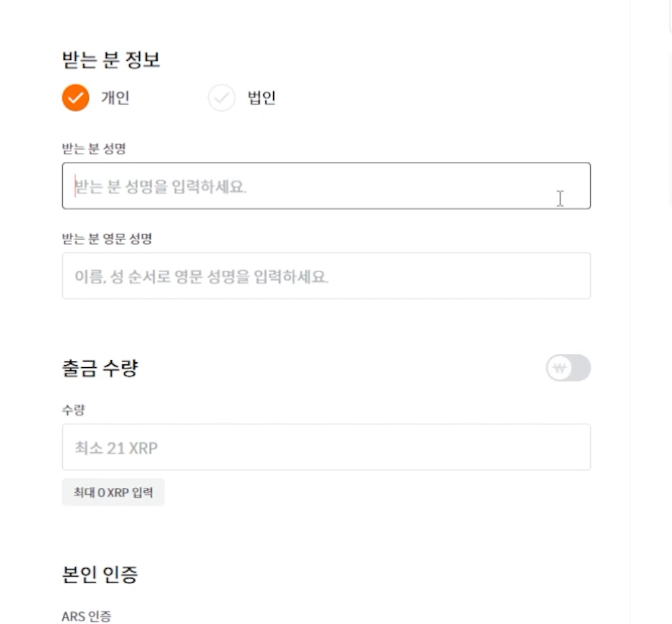
Task: Select the orange 개인 check circle
Action: 75,98
